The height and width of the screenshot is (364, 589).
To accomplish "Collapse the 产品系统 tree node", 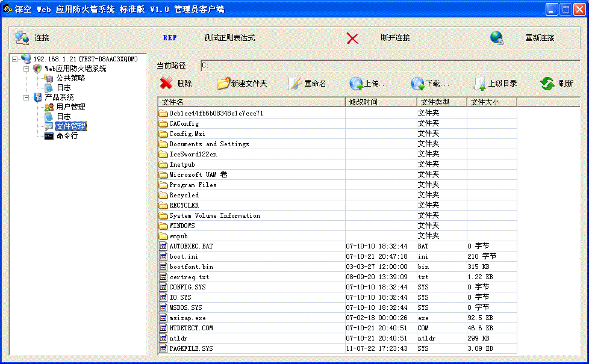I will (26, 98).
